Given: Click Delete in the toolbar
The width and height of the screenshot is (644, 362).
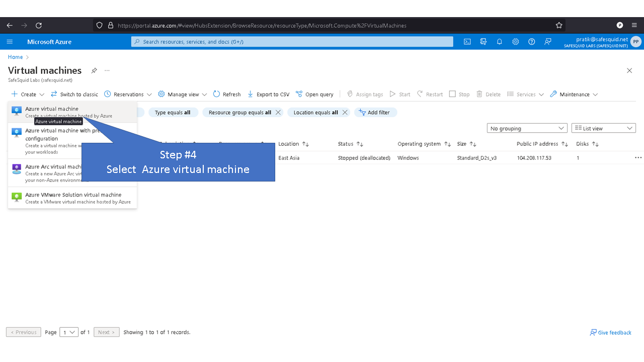Looking at the screenshot, I should (489, 94).
